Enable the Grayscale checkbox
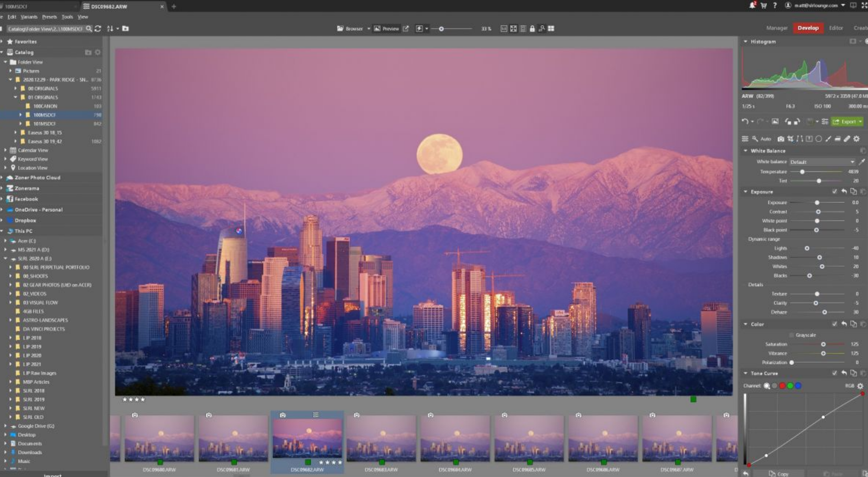 791,335
